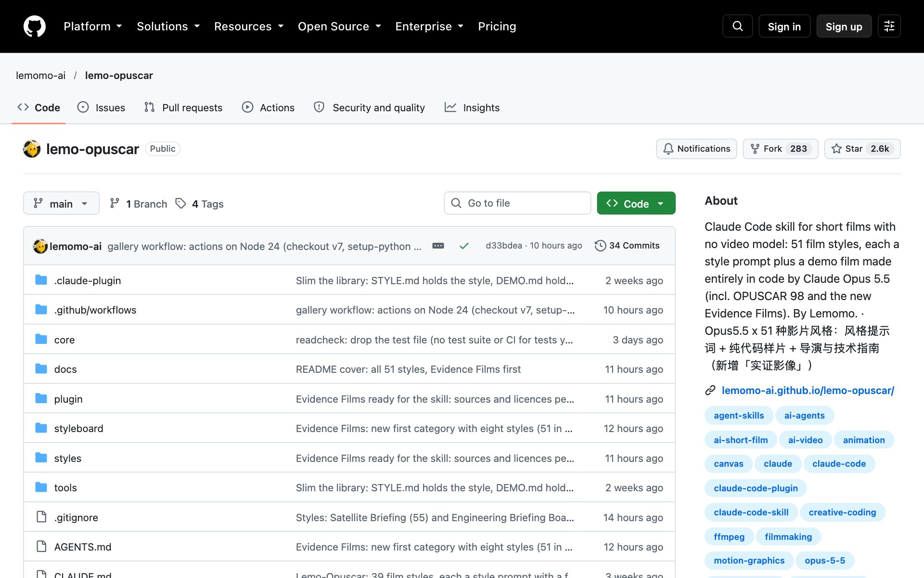Click the lemo-opuscar repository avatar icon
The width and height of the screenshot is (924, 578).
click(x=32, y=149)
